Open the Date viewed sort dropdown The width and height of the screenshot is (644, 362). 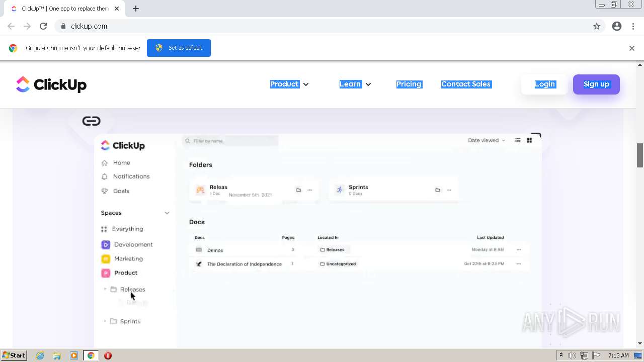[486, 140]
